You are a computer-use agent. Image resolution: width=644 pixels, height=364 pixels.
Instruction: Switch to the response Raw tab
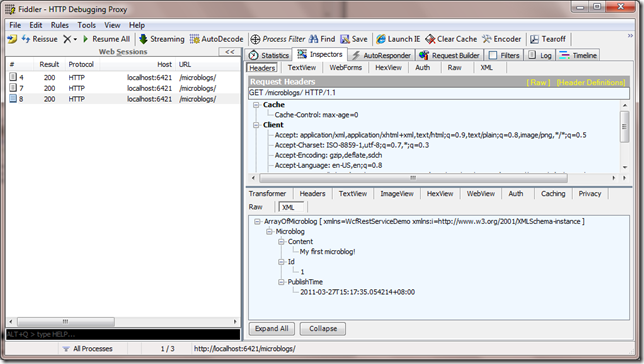pyautogui.click(x=255, y=207)
